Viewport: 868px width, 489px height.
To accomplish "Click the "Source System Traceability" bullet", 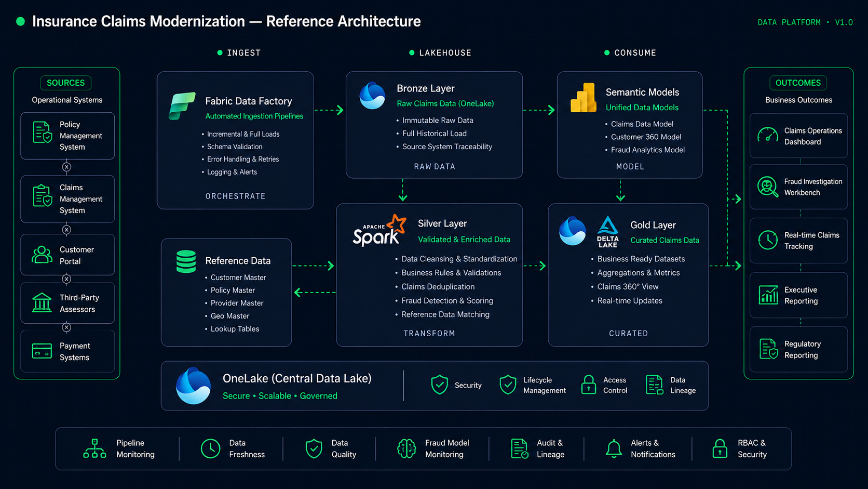I will pyautogui.click(x=447, y=147).
